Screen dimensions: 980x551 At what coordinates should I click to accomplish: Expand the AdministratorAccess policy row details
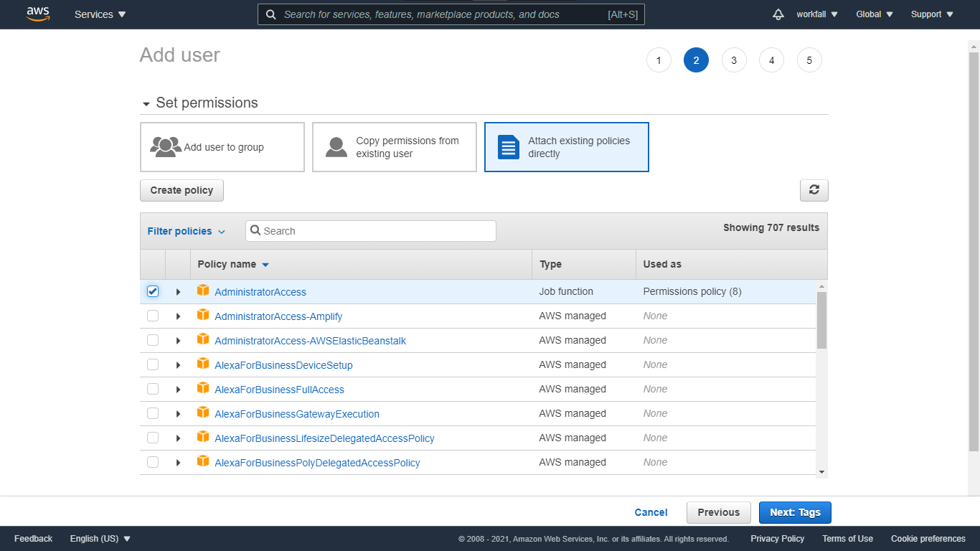point(178,292)
